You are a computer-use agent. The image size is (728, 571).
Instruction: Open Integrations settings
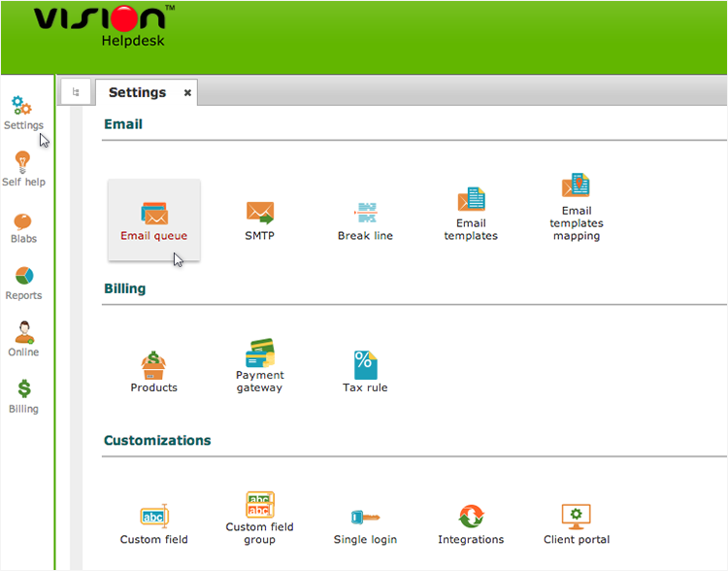471,524
